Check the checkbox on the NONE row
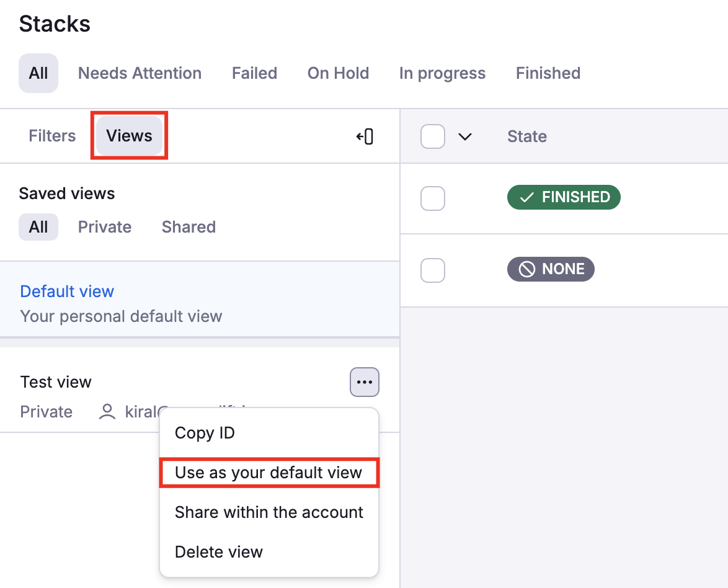Screen dimensions: 728x588 coord(432,270)
